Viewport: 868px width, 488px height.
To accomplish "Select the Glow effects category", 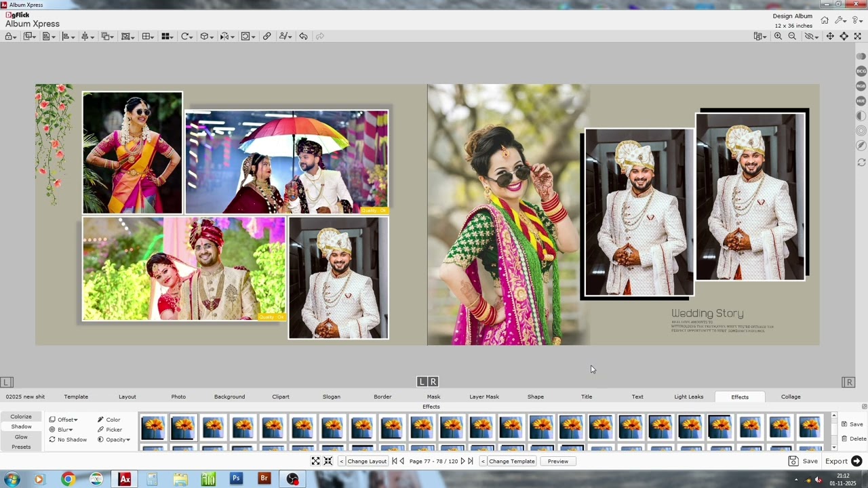I will click(x=21, y=437).
